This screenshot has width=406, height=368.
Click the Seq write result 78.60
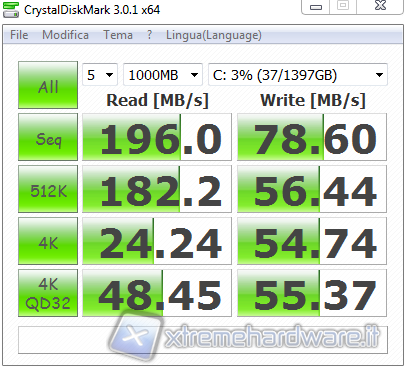[x=312, y=137]
